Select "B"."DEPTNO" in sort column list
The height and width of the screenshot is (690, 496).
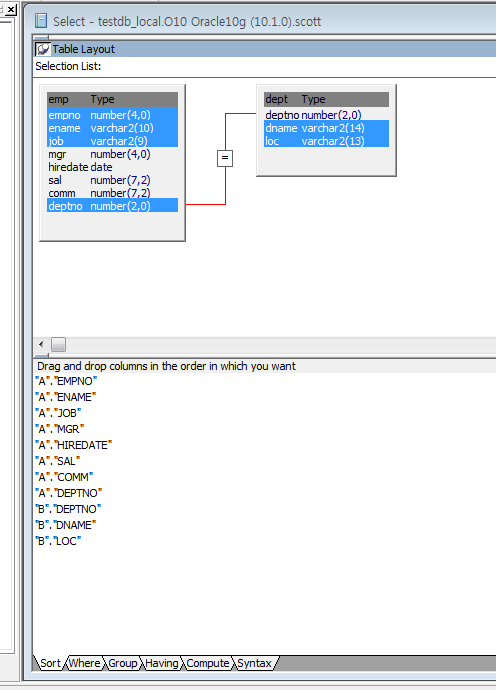click(68, 509)
